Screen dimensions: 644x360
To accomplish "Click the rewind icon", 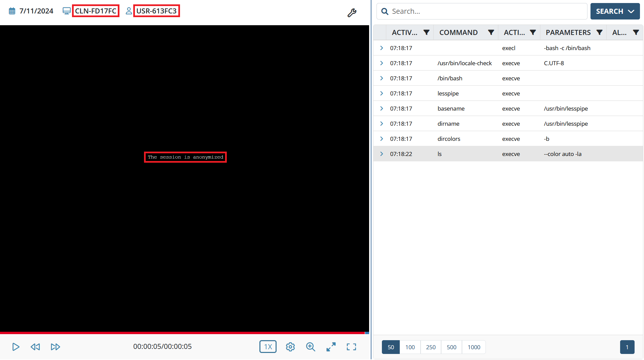I will [35, 347].
